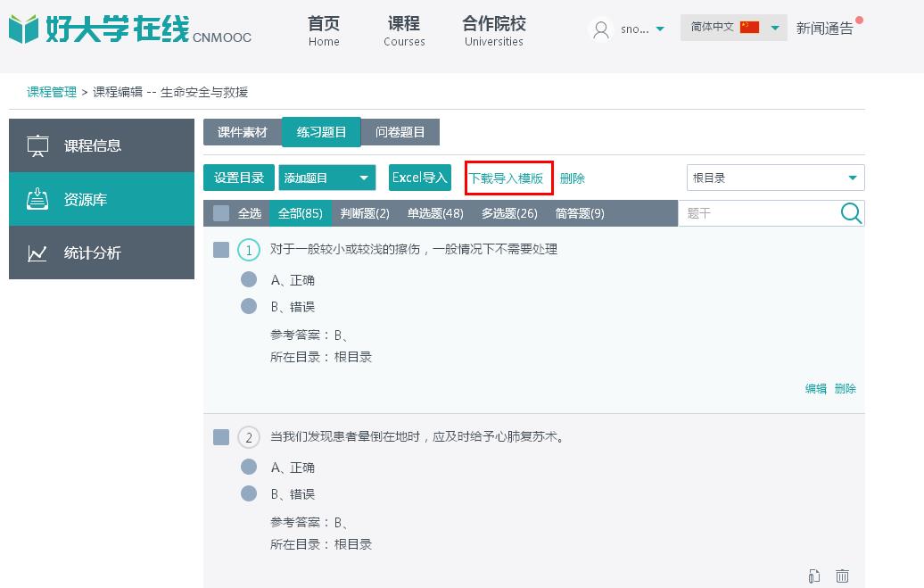Open the 添加题目 dropdown

tap(326, 178)
